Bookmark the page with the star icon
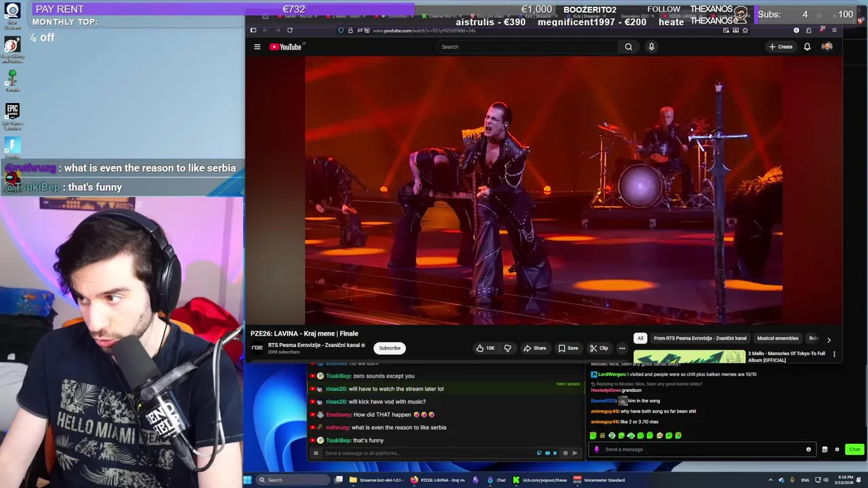The width and height of the screenshot is (868, 488). click(x=745, y=30)
